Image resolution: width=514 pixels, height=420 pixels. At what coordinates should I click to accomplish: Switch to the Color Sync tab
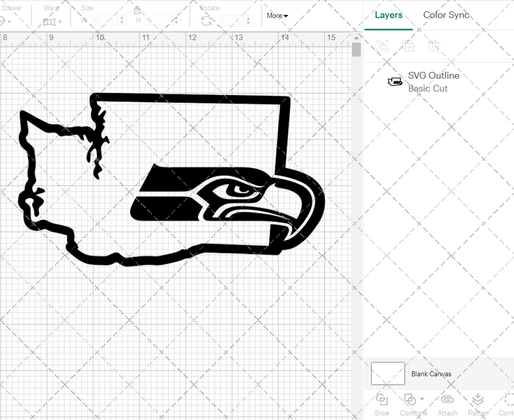tap(447, 15)
